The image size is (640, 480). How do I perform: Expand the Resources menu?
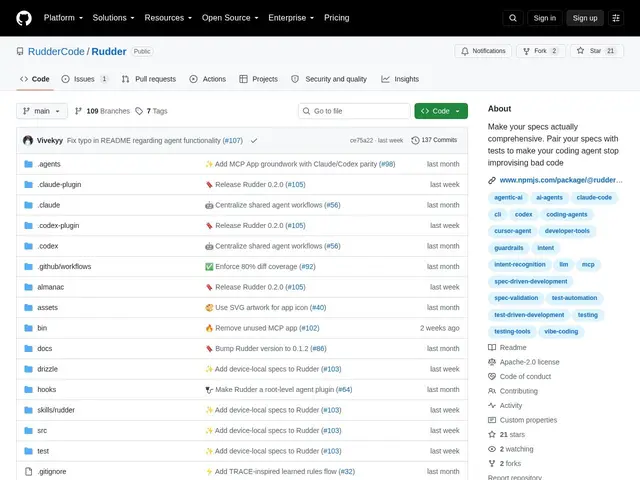168,18
